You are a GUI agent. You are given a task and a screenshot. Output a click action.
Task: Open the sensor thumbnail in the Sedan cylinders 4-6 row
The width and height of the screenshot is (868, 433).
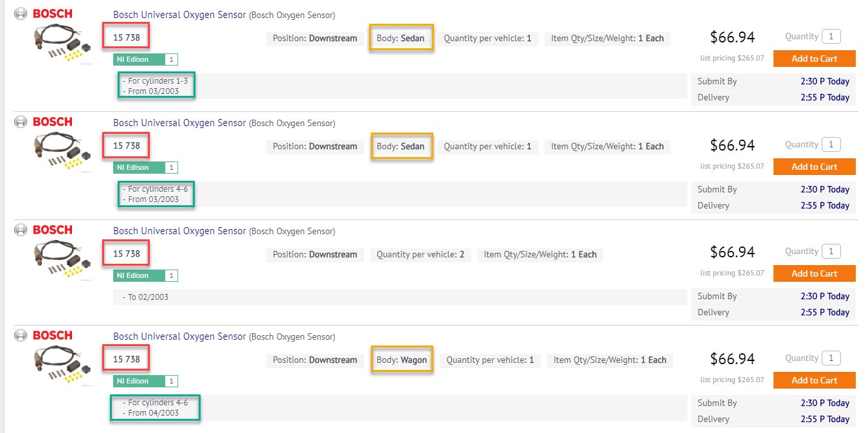tap(62, 151)
